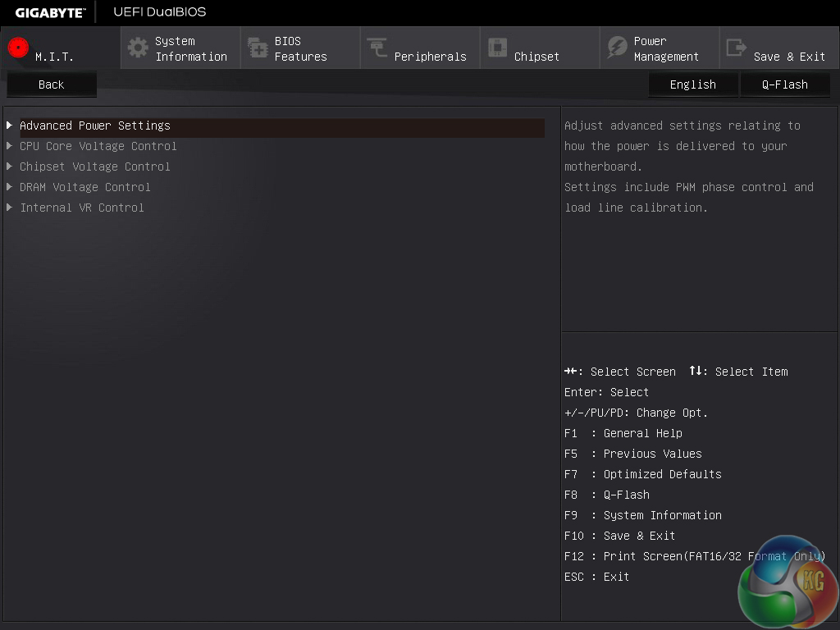
Task: Click the Power Management plug icon
Action: [617, 48]
